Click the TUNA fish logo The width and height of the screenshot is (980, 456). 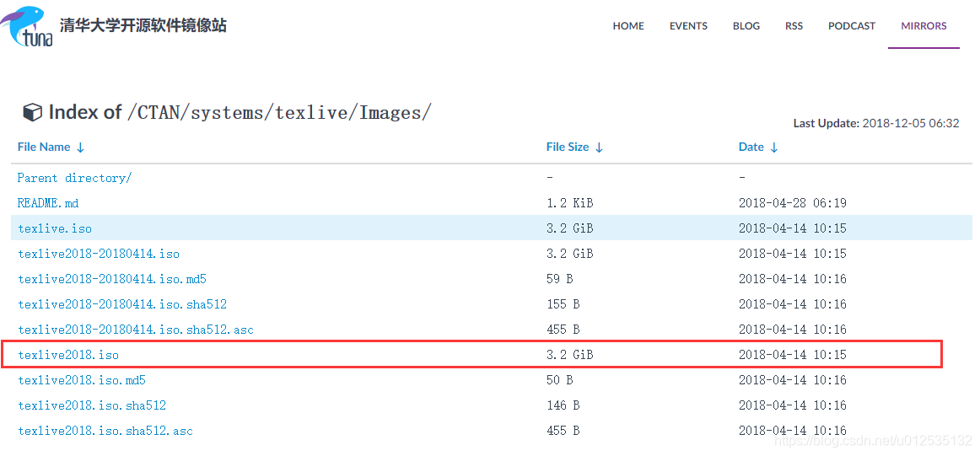[x=26, y=26]
